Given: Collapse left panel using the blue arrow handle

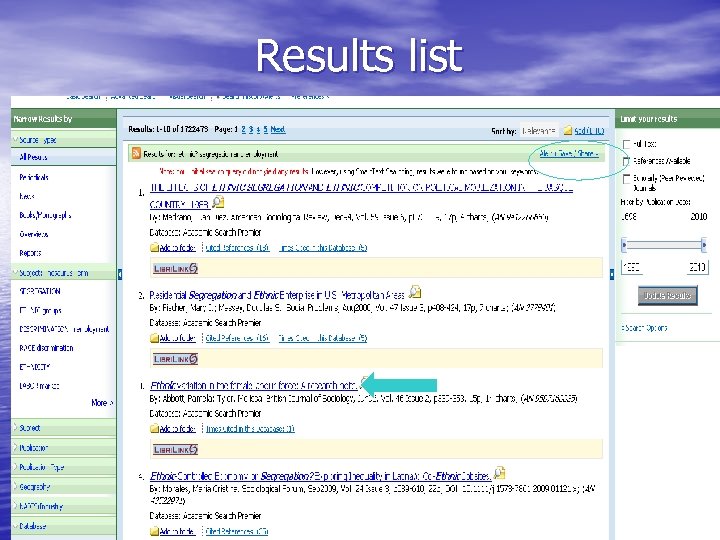Looking at the screenshot, I should click(x=120, y=274).
